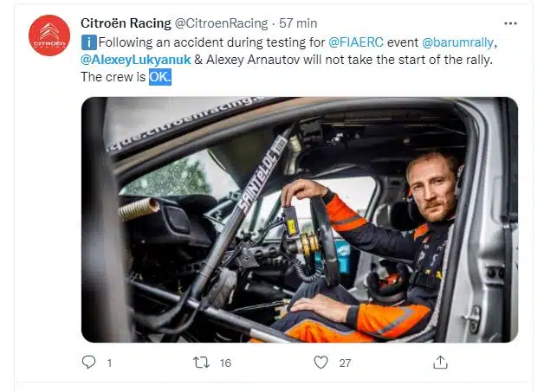Click the highlighted OK. text
Viewport: 544px width, 392px height.
(x=160, y=77)
